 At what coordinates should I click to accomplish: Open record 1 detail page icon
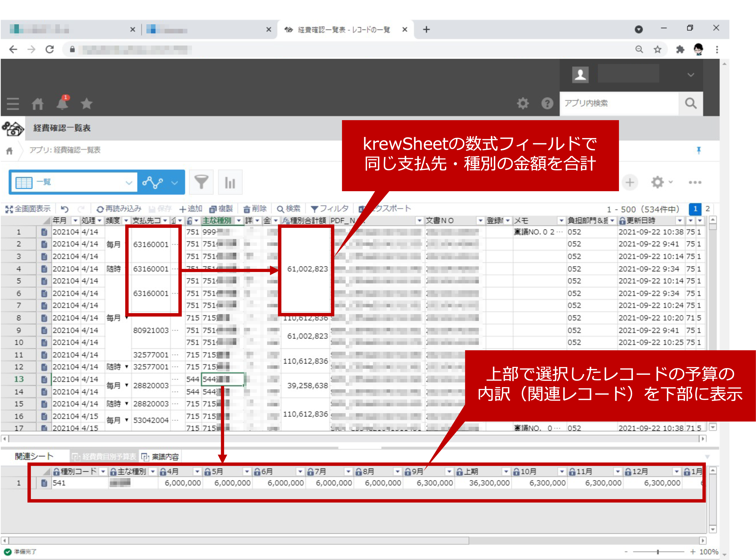pos(44,232)
